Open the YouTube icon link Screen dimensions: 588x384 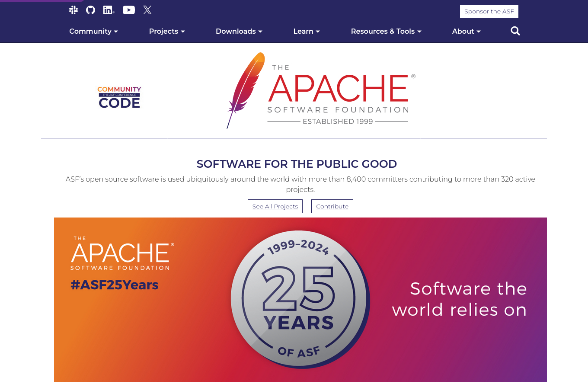(129, 10)
